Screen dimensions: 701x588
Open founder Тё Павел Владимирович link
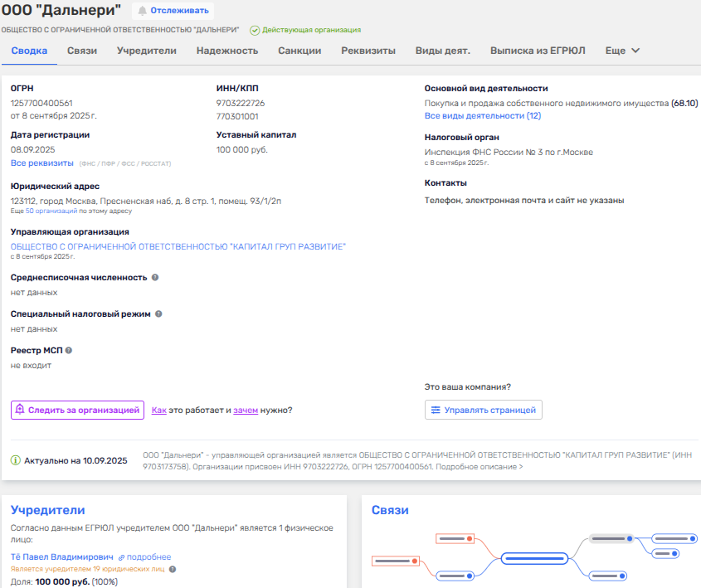(x=61, y=557)
